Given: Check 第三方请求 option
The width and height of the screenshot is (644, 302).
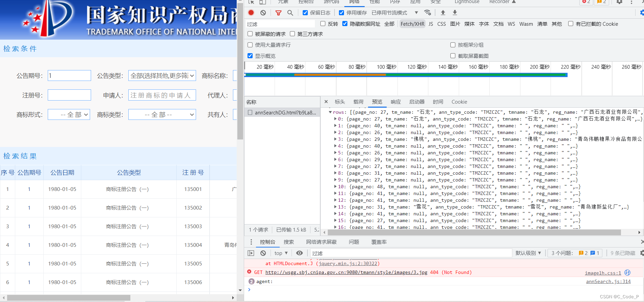Looking at the screenshot, I should point(292,34).
